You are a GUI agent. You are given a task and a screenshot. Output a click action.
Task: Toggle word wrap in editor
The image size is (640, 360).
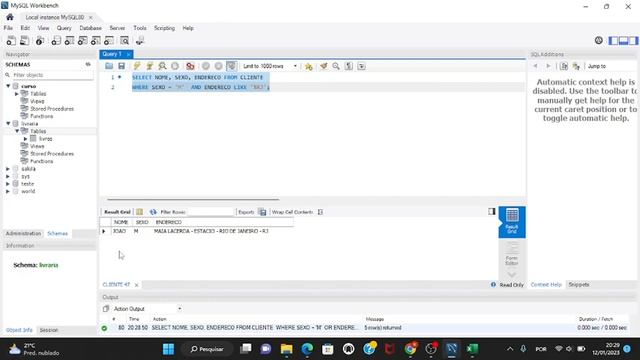point(361,66)
